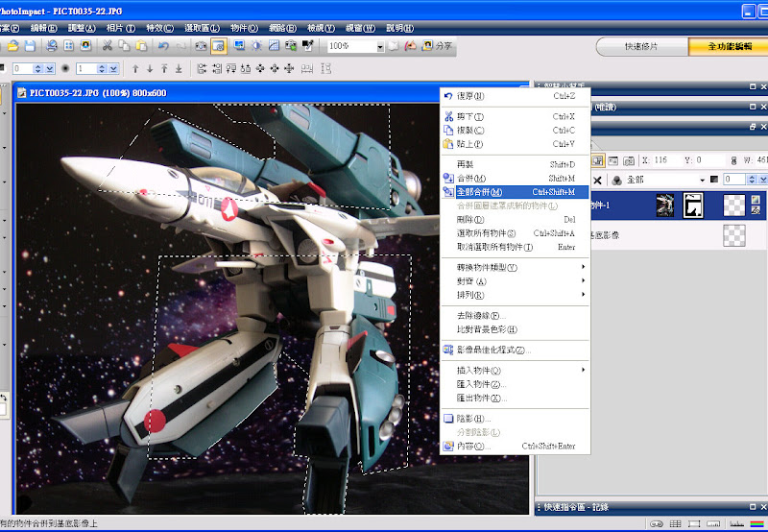Click spinner arrows on the 0 field
This screenshot has width=768, height=532.
tap(37, 68)
